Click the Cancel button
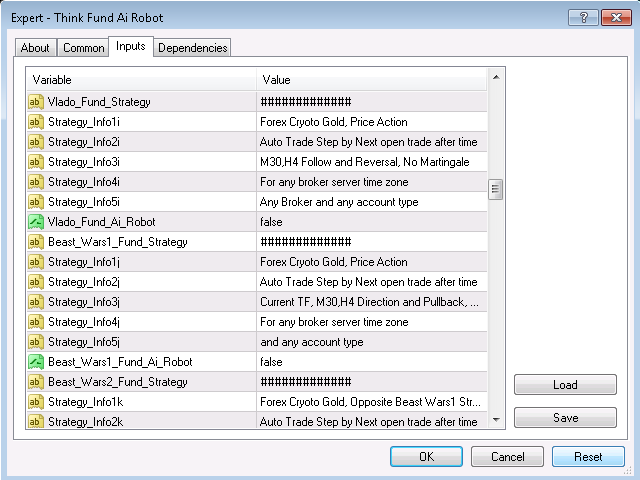Image resolution: width=640 pixels, height=480 pixels. pos(507,456)
